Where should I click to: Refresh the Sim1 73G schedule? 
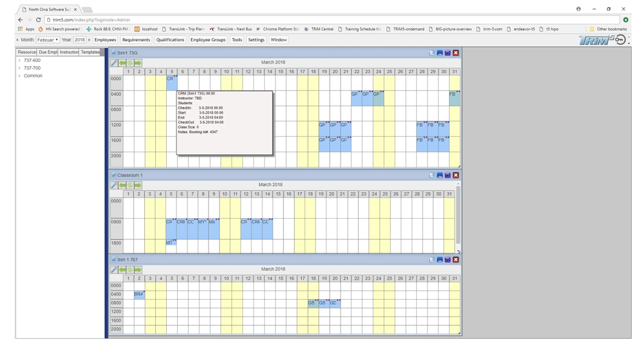coord(130,63)
